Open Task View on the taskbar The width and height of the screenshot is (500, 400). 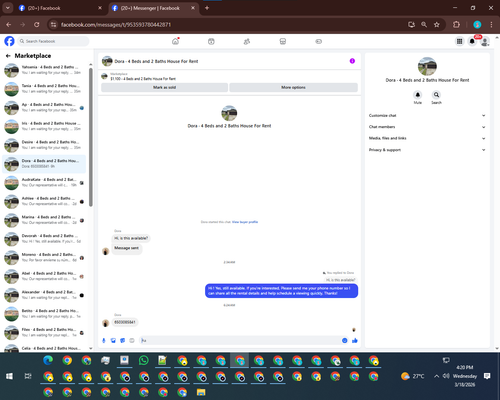tap(28, 376)
